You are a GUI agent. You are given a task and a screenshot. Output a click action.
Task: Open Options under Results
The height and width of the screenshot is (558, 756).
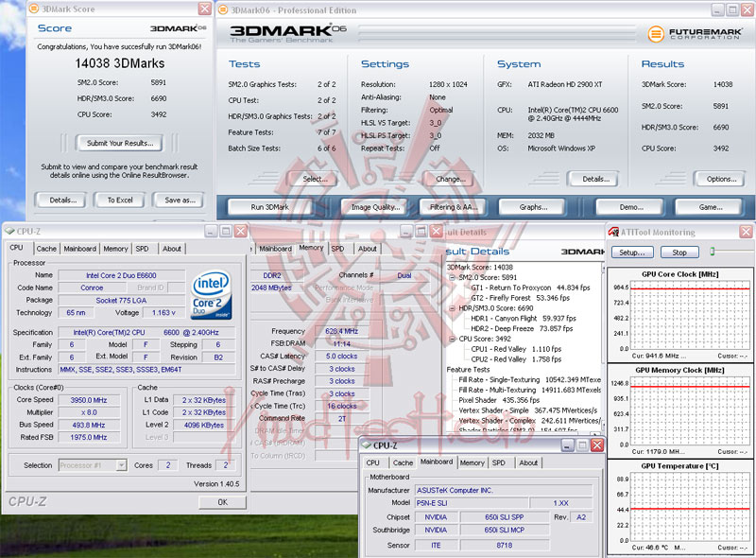click(721, 179)
